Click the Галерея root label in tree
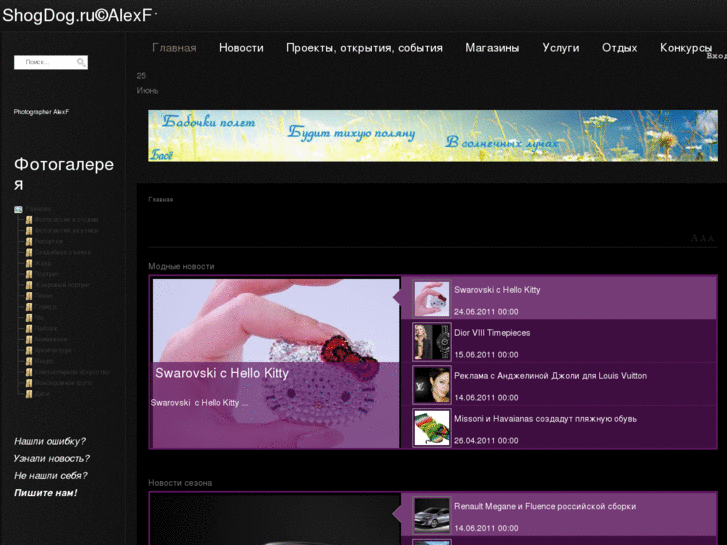The image size is (727, 545). (x=38, y=209)
